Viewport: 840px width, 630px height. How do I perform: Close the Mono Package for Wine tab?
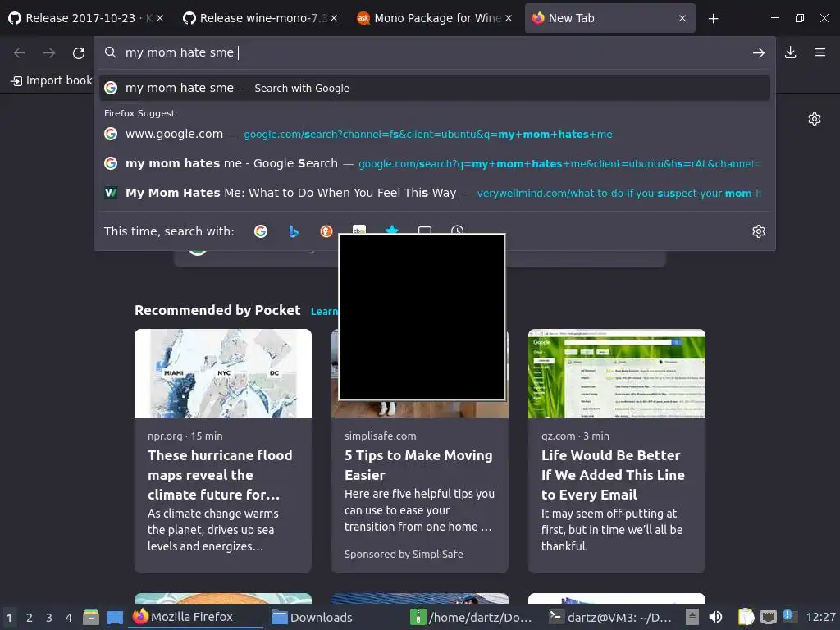click(509, 18)
